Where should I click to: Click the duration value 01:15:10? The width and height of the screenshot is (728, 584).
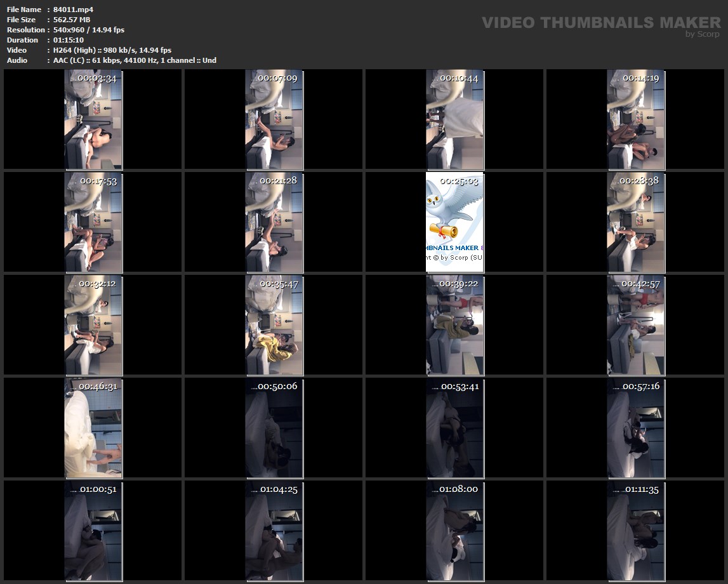coord(69,40)
